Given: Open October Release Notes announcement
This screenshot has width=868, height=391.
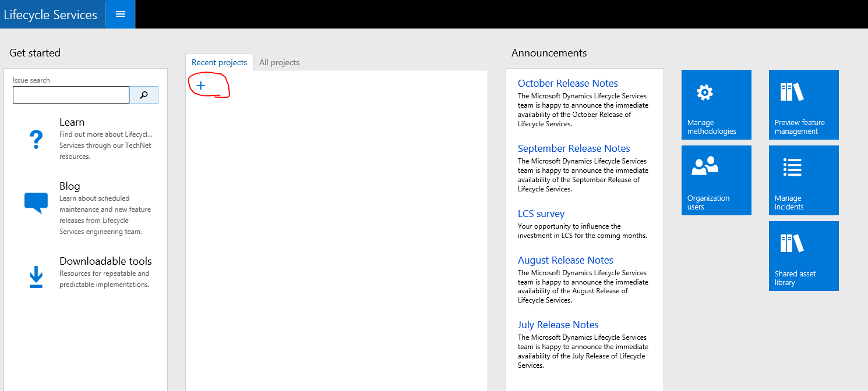Looking at the screenshot, I should pos(568,83).
